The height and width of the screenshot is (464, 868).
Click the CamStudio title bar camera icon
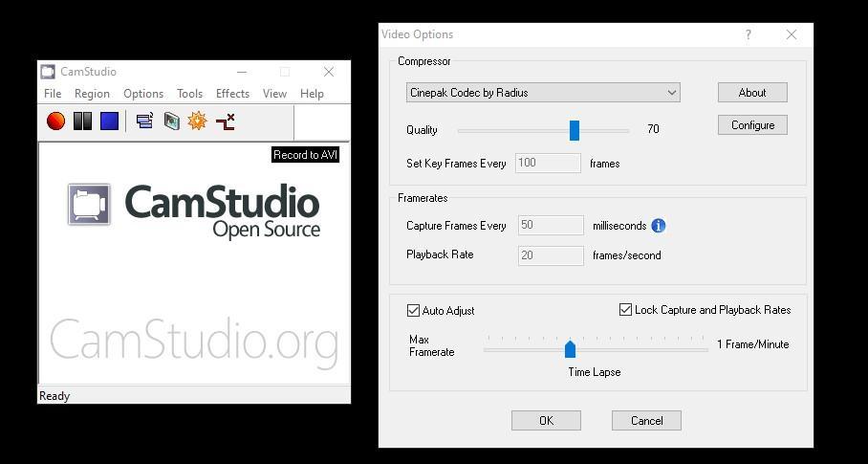48,72
